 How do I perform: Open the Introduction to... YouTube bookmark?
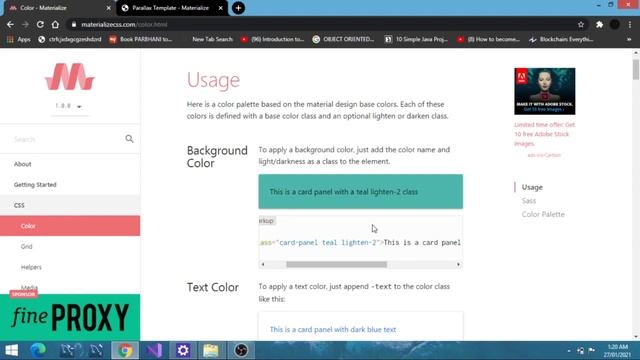pos(273,39)
